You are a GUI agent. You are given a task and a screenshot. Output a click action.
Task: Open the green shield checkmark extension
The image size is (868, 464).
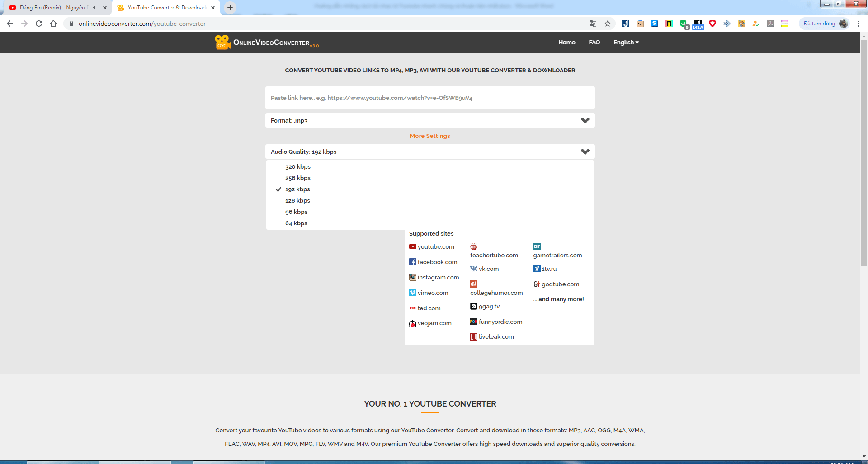click(x=684, y=24)
